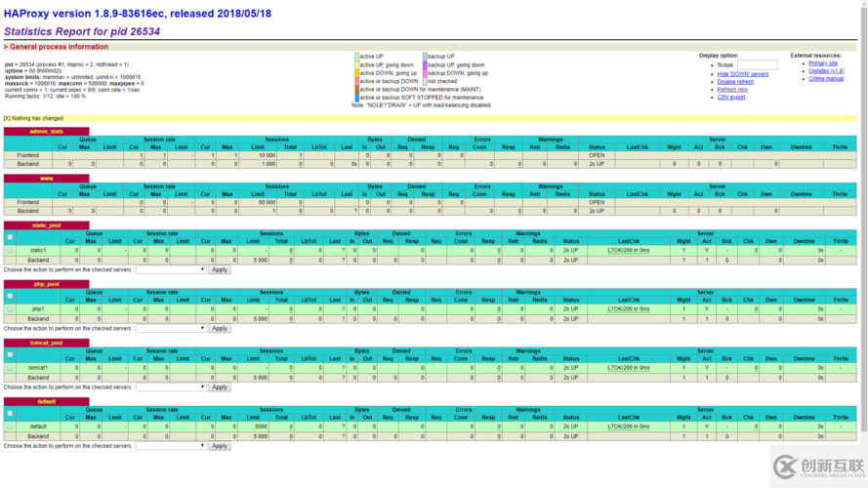Viewport: 868px width, 488px height.
Task: Open the Online manual link
Action: click(x=826, y=79)
